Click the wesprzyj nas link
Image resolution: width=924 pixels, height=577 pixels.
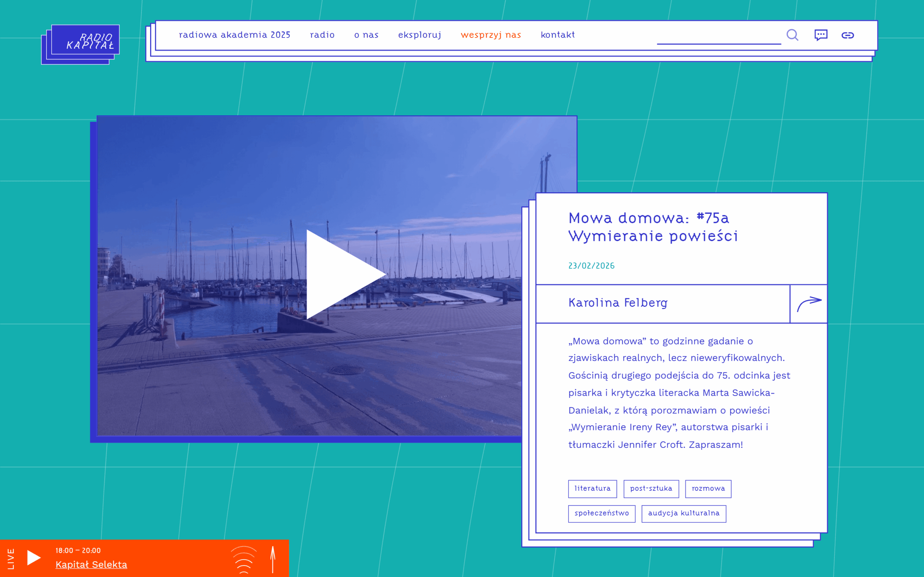491,35
